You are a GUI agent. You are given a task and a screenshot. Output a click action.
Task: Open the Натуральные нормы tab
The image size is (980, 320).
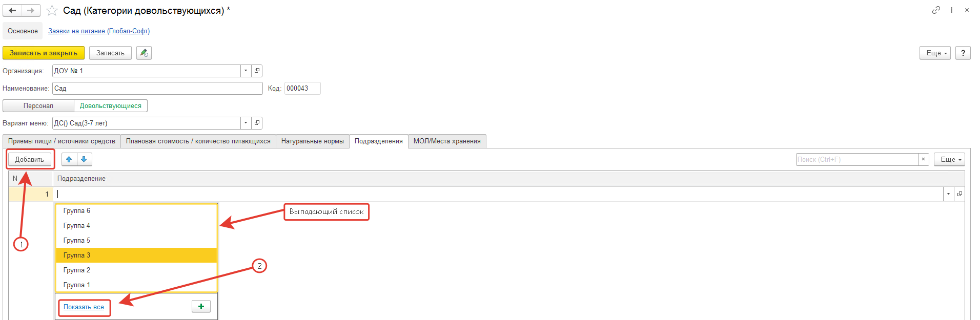(x=312, y=141)
